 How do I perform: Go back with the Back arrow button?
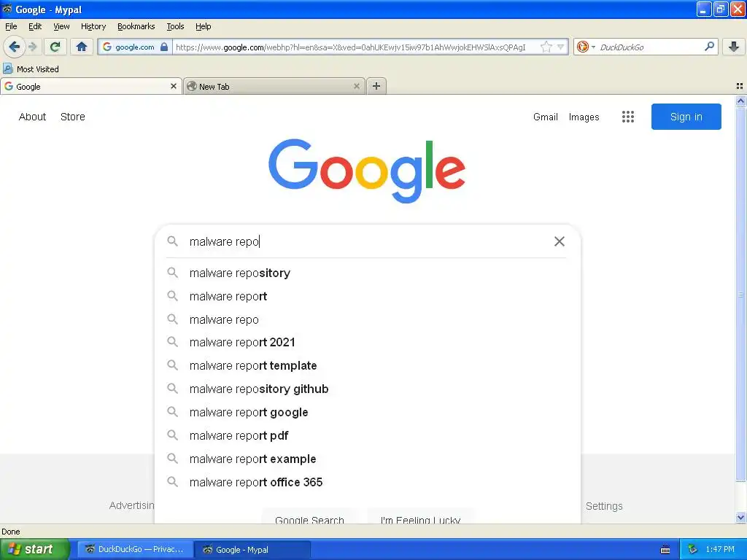(15, 47)
